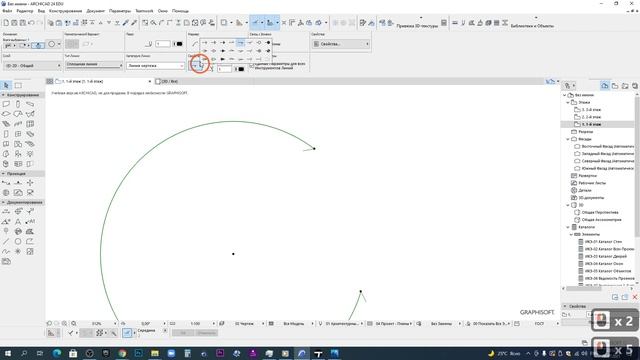Click the Undo toolbar icon
The height and width of the screenshot is (360, 640).
[31, 23]
